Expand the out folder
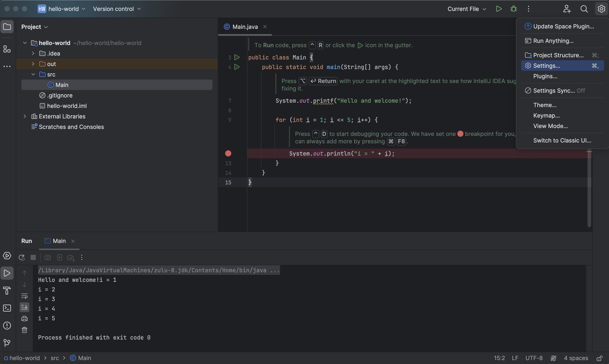 coord(33,64)
